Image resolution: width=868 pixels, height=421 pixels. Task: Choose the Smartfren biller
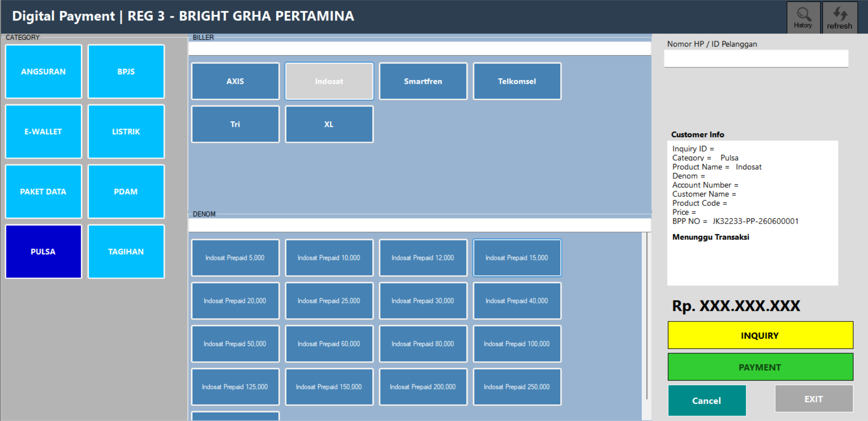[x=423, y=81]
